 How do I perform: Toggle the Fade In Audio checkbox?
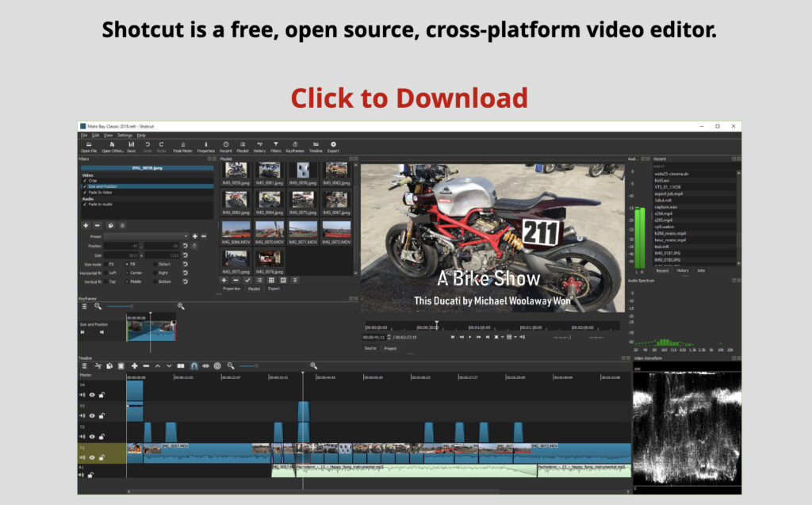(x=85, y=204)
